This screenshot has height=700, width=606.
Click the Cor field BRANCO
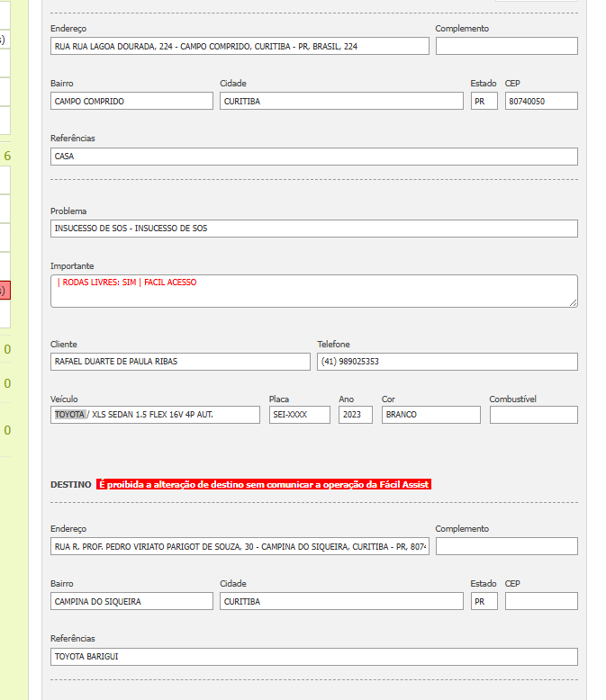pos(430,415)
